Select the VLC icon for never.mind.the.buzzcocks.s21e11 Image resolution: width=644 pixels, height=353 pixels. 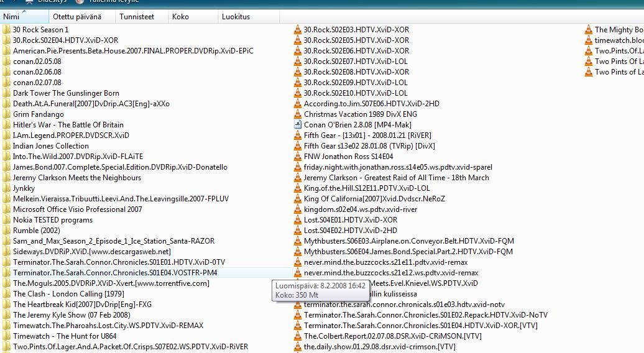tap(298, 262)
